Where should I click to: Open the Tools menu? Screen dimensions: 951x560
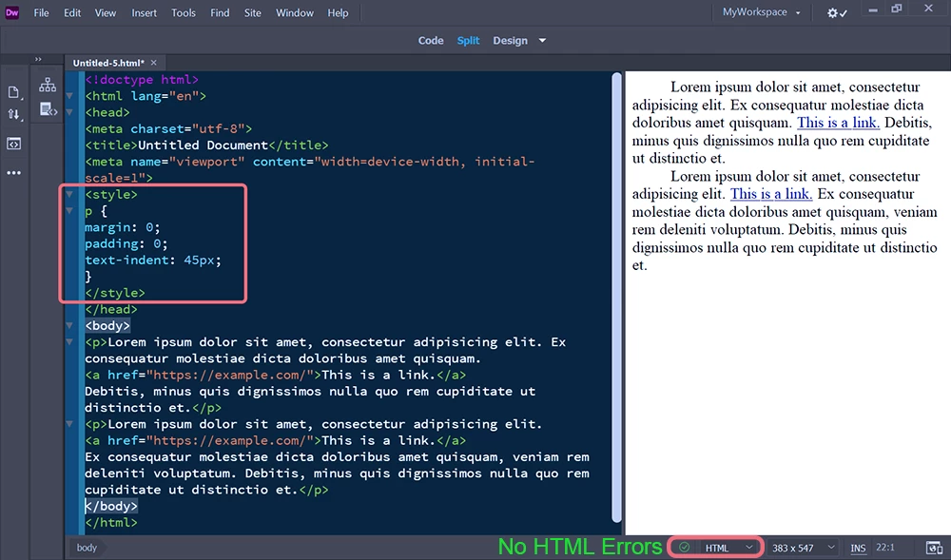(184, 12)
